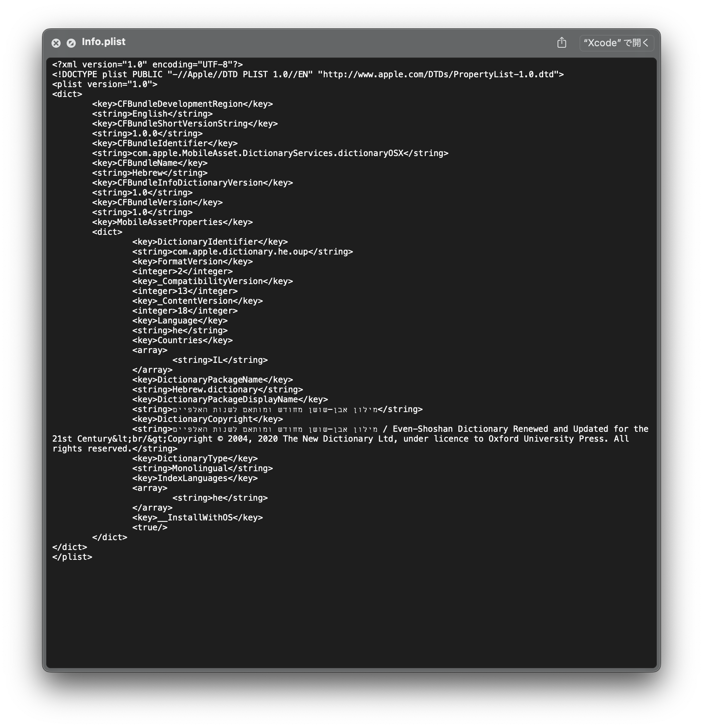The height and width of the screenshot is (728, 703).
Task: Click the DictionaryType key line
Action: click(x=195, y=458)
